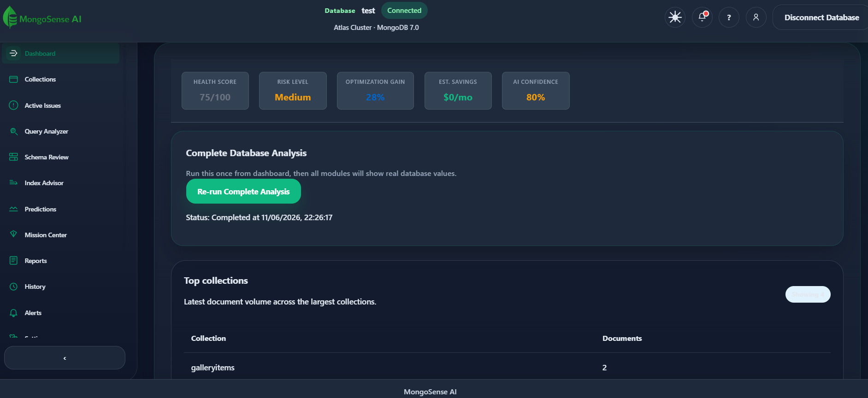
Task: Click Re-run Complete Analysis button
Action: [243, 191]
